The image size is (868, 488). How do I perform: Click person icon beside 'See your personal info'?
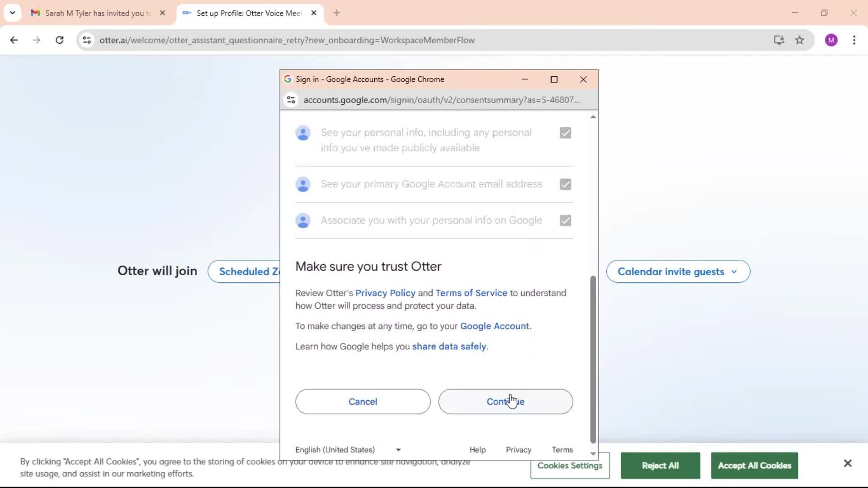(x=303, y=133)
